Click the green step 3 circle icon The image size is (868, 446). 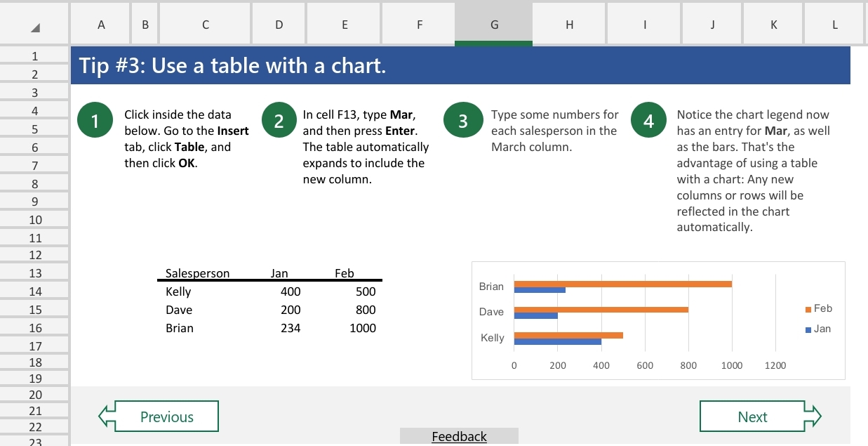(x=463, y=119)
